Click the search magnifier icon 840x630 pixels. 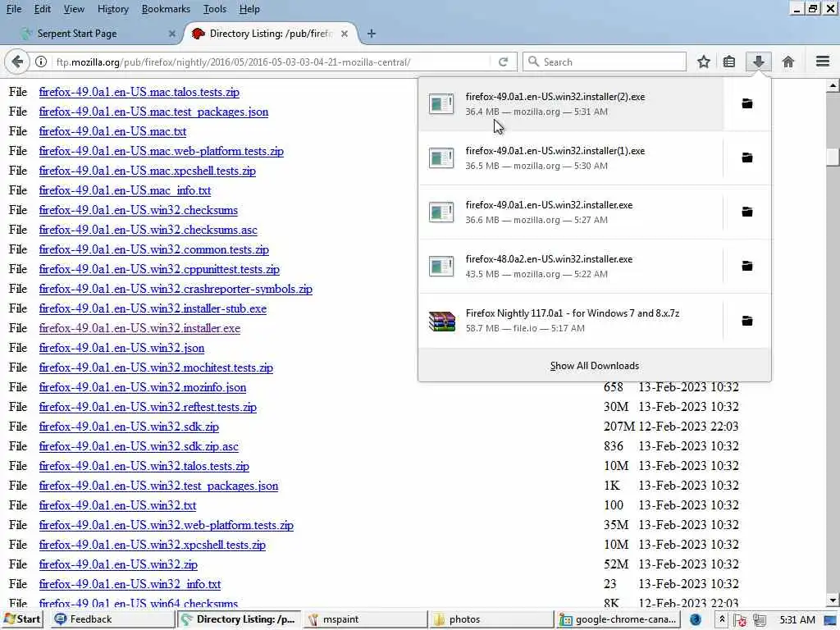533,62
